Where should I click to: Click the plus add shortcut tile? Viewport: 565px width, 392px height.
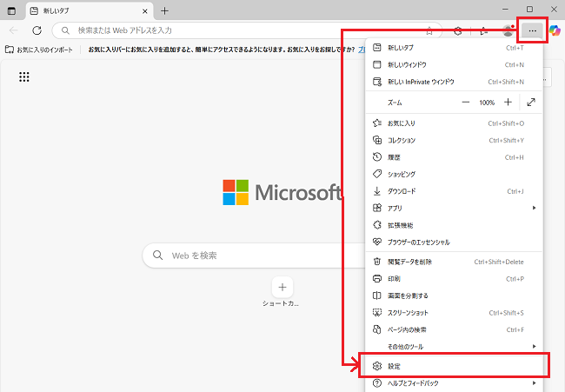pos(282,287)
